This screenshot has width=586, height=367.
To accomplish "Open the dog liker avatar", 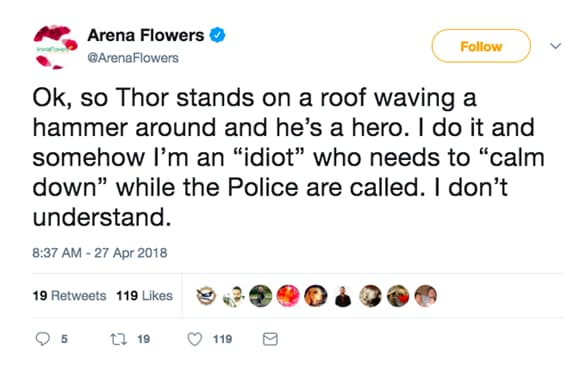I will tap(315, 296).
